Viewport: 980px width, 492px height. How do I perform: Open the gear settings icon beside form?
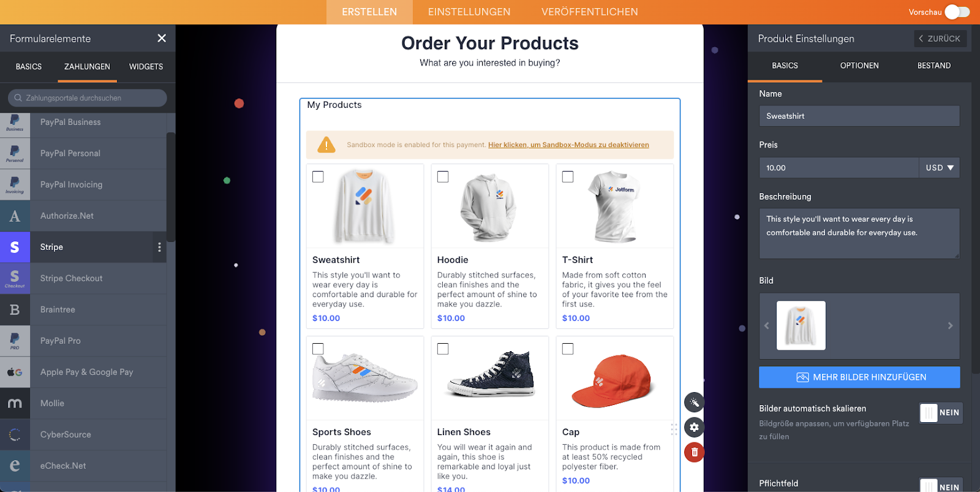click(694, 427)
